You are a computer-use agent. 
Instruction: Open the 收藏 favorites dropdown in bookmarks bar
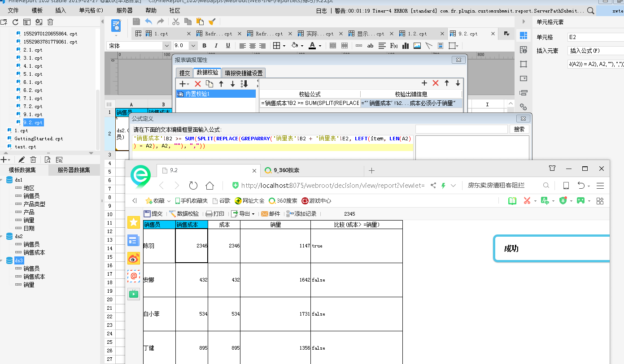pyautogui.click(x=158, y=201)
